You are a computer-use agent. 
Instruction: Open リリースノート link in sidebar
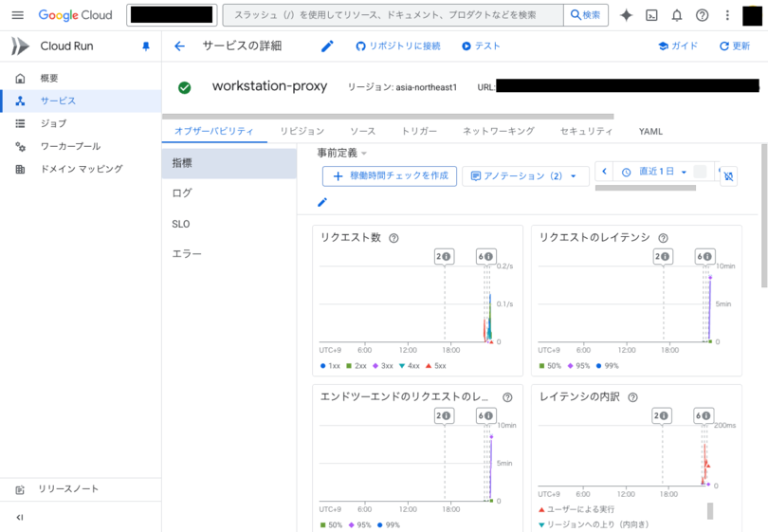[81, 489]
